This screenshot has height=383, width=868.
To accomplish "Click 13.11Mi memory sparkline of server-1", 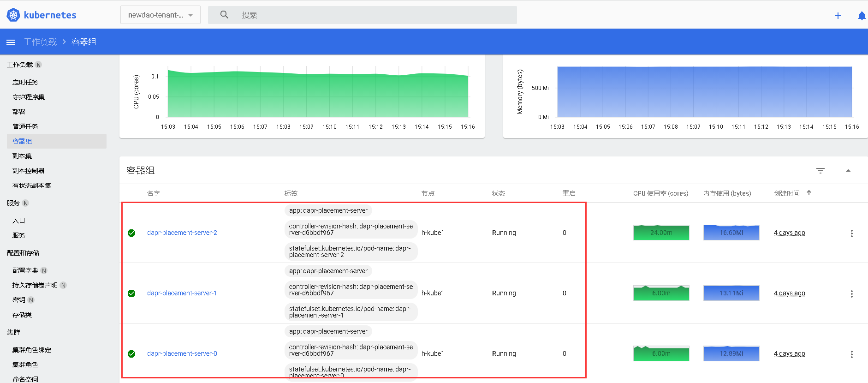I will tap(731, 293).
